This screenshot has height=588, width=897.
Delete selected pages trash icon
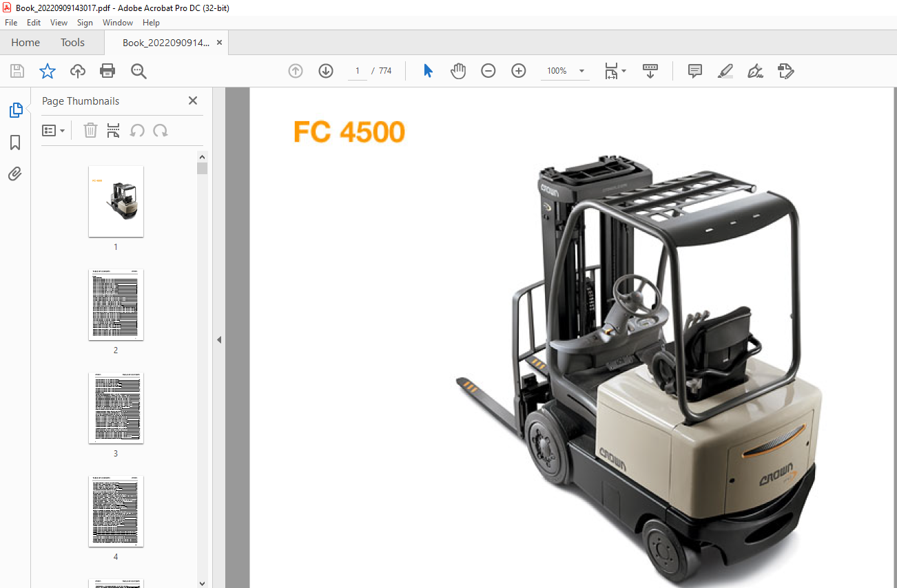click(90, 130)
